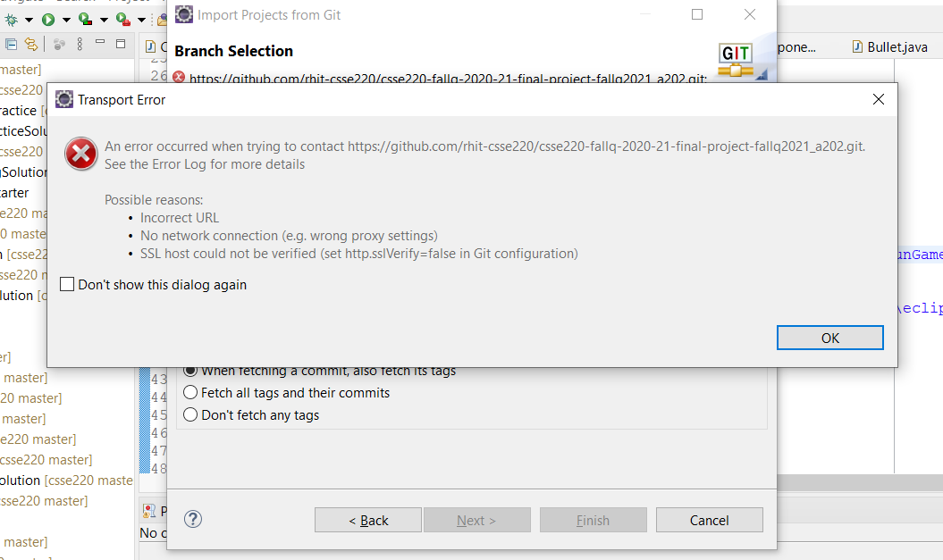Click the GIT logo in Branch Selection
Viewport: 943px width, 560px height.
click(x=737, y=52)
